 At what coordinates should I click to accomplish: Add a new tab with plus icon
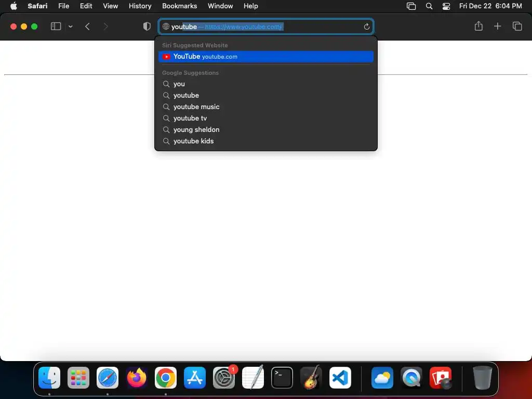pyautogui.click(x=497, y=26)
